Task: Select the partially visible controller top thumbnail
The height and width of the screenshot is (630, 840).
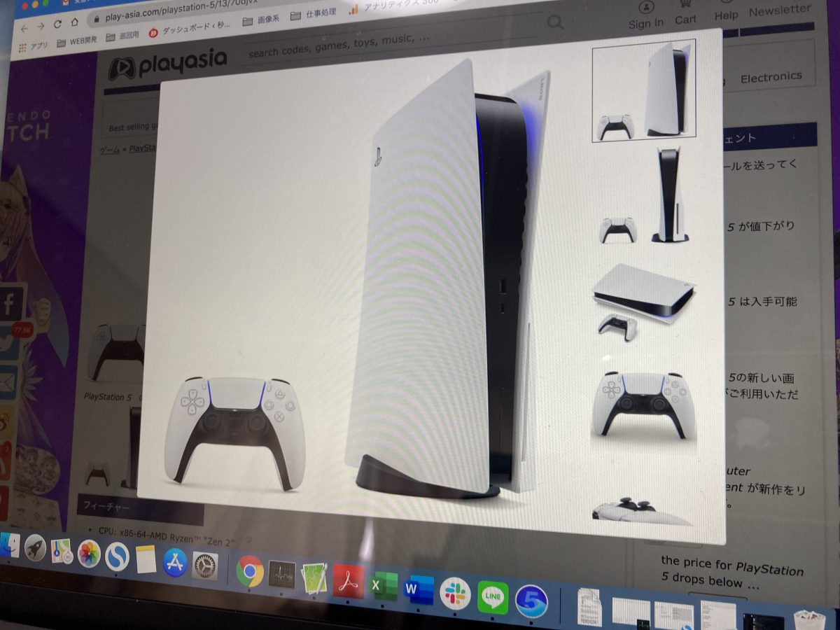Action: [640, 511]
